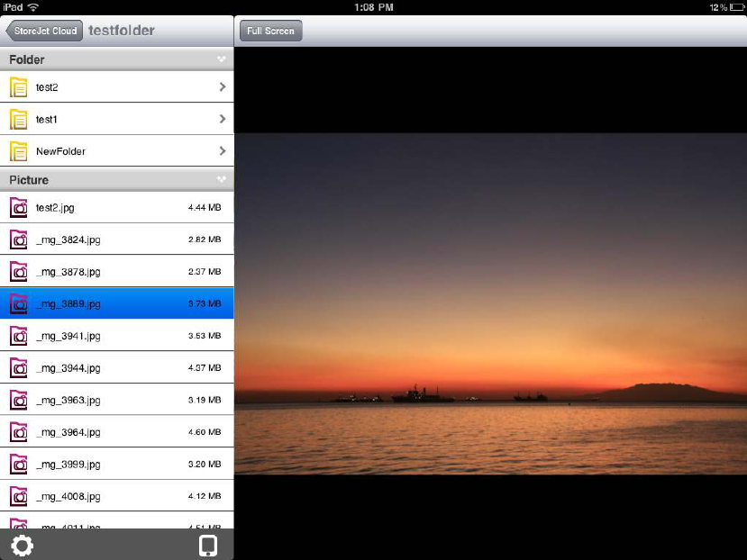Viewport: 747px width, 560px height.
Task: Select _mg_3878.jpg file name
Action: (68, 272)
